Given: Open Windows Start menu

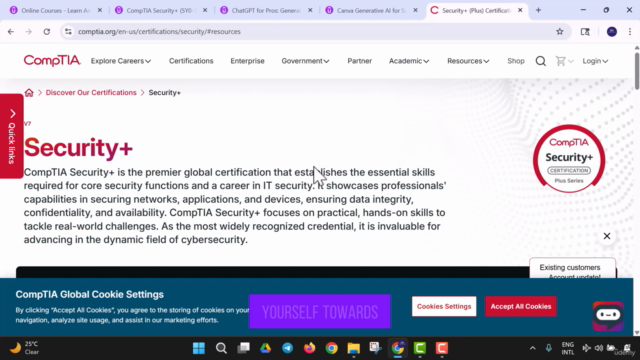Looking at the screenshot, I should (199, 348).
